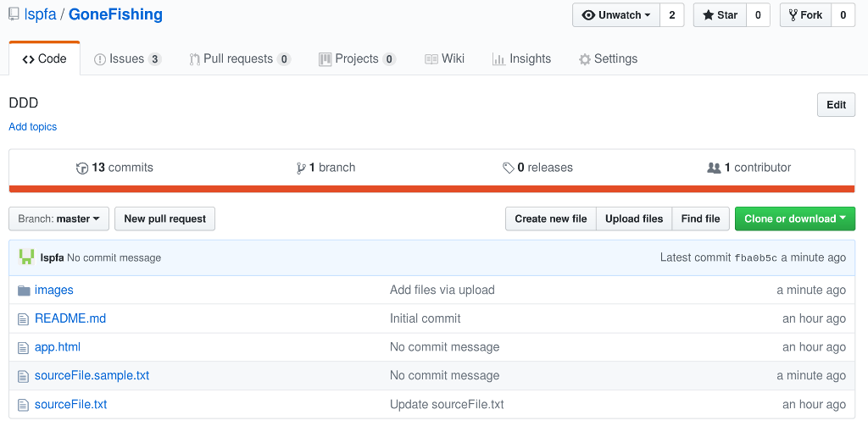Open the images folder
This screenshot has width=868, height=426.
[x=53, y=290]
